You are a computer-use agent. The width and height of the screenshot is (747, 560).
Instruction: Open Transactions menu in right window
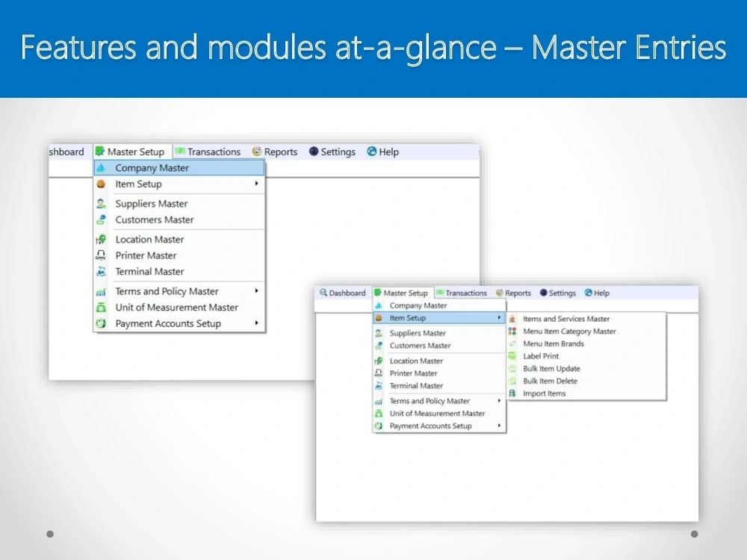click(462, 293)
